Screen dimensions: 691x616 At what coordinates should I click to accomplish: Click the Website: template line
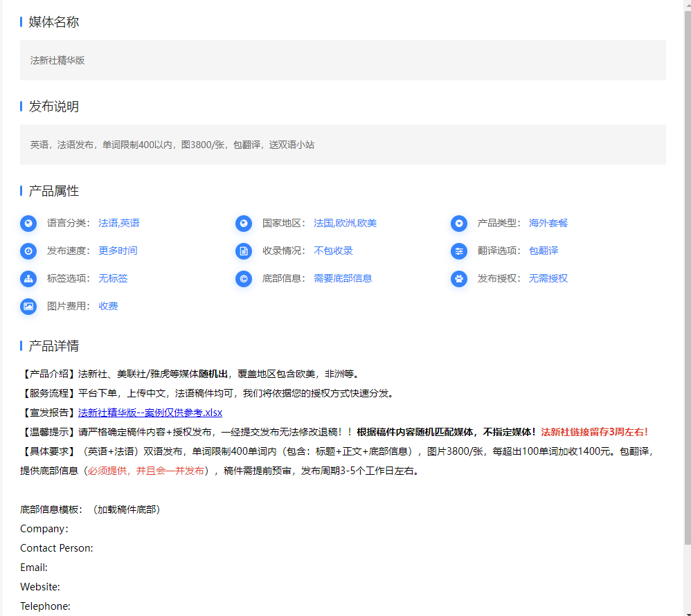tap(39, 587)
